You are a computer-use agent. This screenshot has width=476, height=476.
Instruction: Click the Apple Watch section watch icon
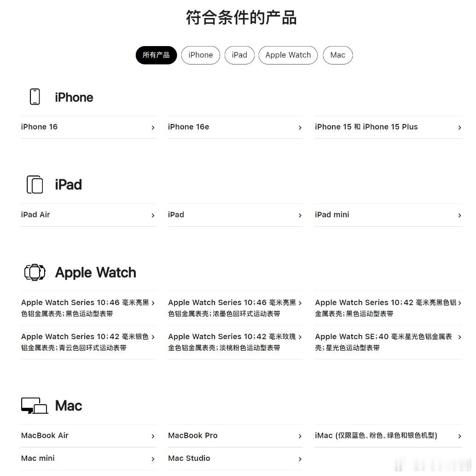coord(35,272)
